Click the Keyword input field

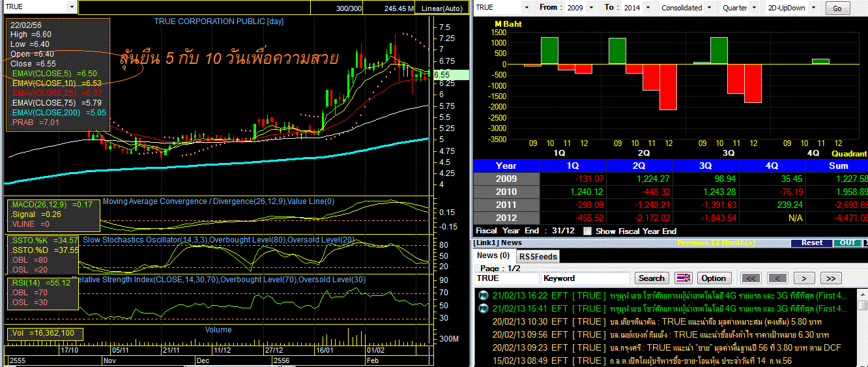(586, 278)
